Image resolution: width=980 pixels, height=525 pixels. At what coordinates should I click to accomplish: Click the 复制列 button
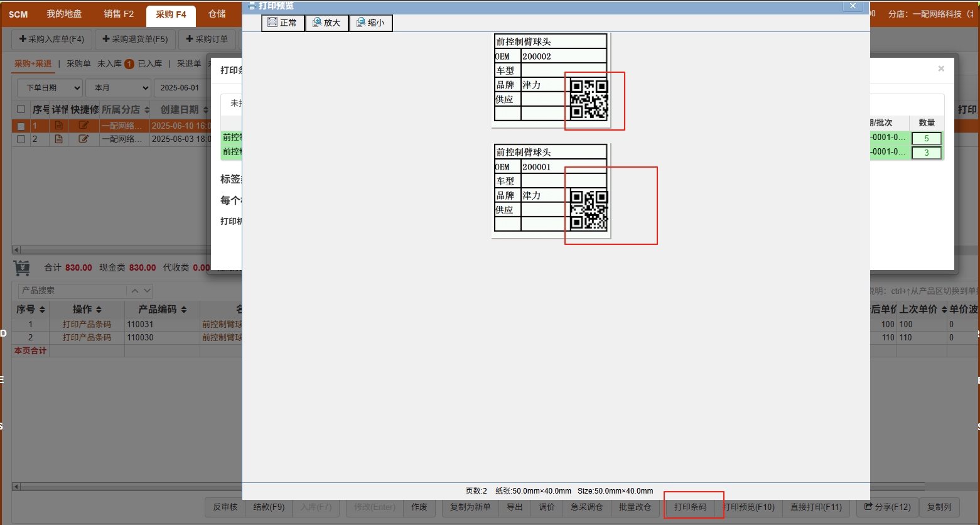pos(940,507)
